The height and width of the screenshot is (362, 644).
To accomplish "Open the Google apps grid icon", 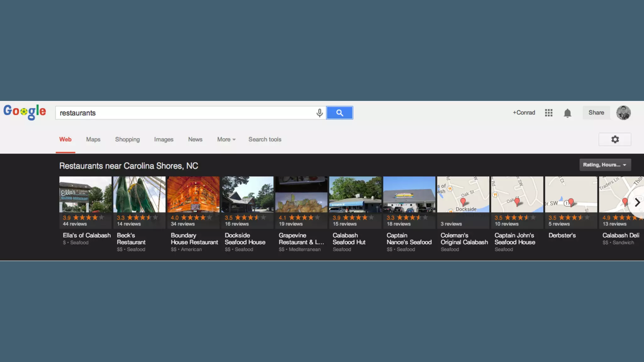I will (x=549, y=113).
